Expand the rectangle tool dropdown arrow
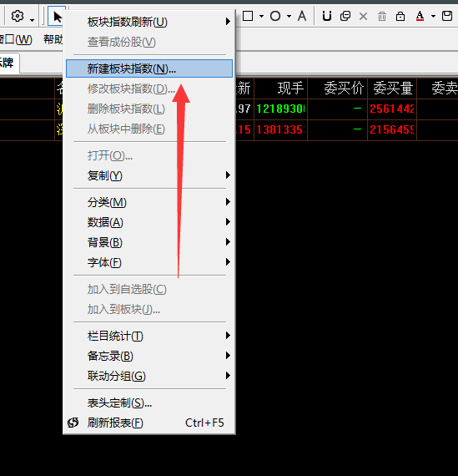This screenshot has width=458, height=476. pos(261,16)
